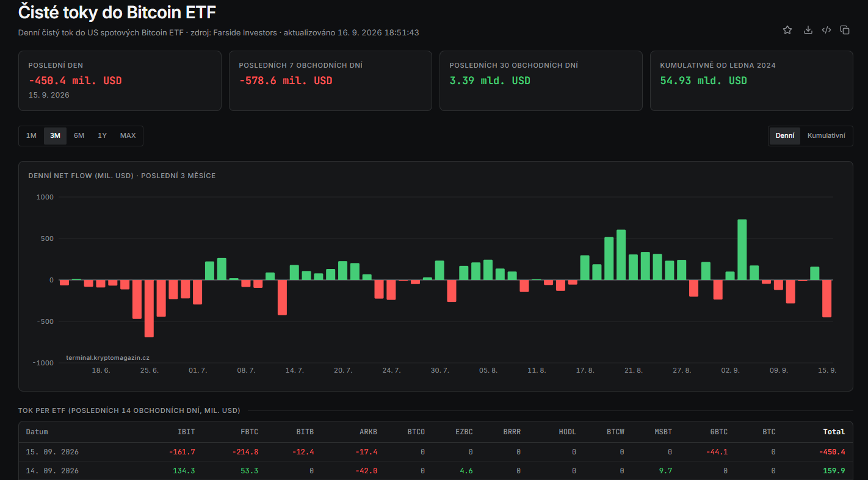Click the lowest red bar near 25. 6.
This screenshot has width=868, height=480.
(x=149, y=309)
